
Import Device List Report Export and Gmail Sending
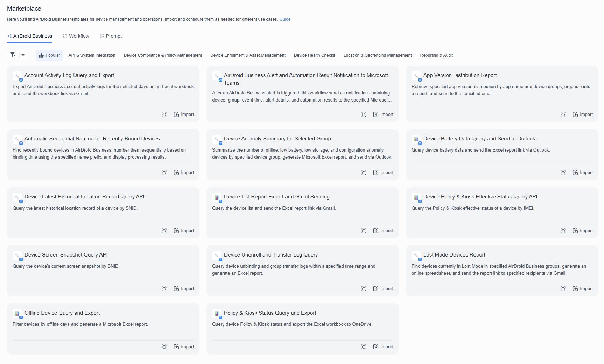pos(383,231)
